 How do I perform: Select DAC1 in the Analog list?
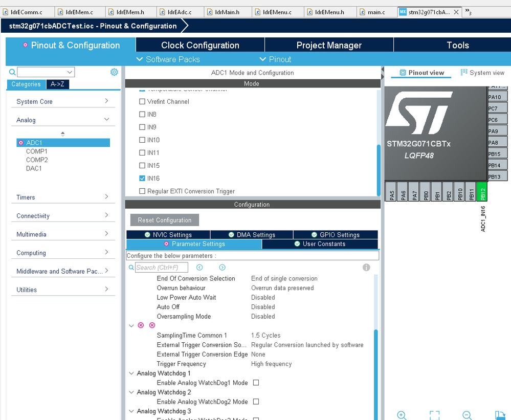tap(34, 168)
